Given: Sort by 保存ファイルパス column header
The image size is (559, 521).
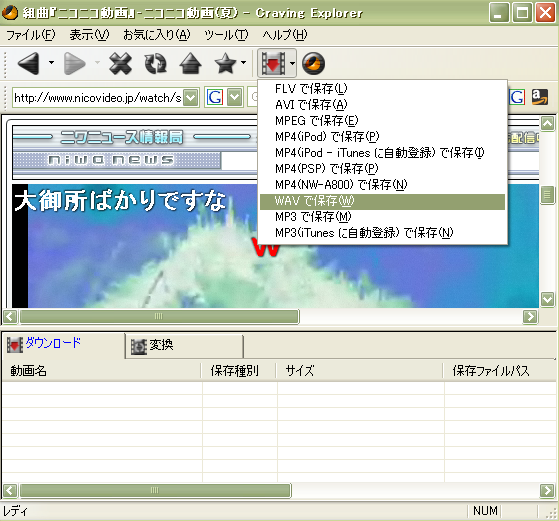Looking at the screenshot, I should (500, 371).
